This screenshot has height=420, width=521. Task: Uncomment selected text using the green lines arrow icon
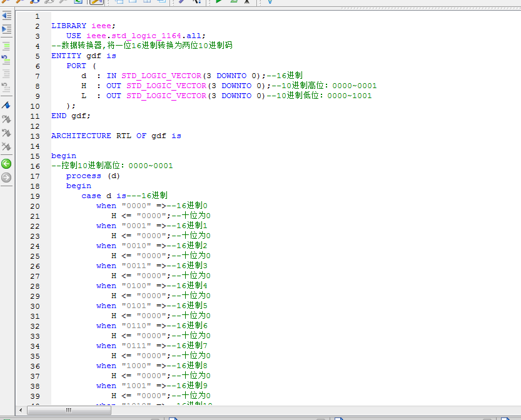(6, 59)
